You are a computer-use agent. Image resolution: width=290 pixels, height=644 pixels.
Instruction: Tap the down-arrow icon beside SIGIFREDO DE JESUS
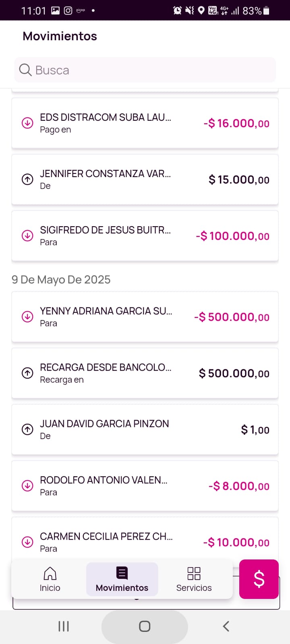(27, 235)
